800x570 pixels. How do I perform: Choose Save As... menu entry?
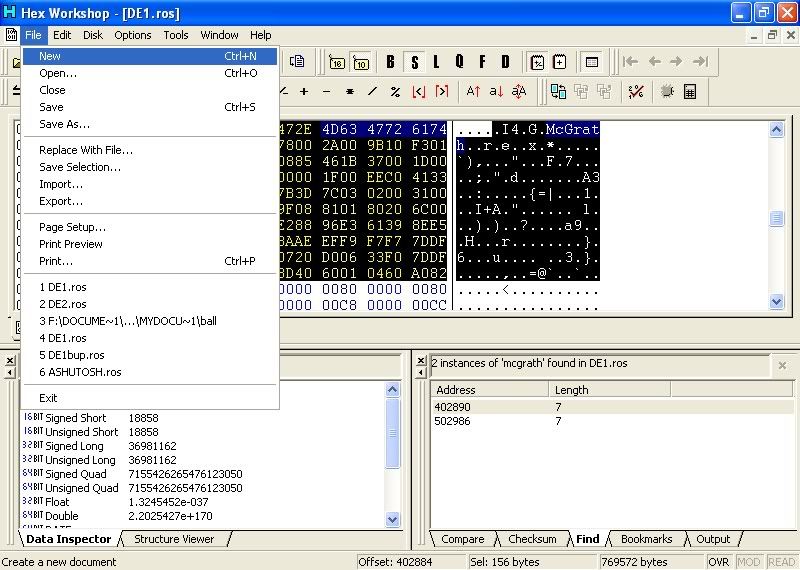(x=151, y=124)
